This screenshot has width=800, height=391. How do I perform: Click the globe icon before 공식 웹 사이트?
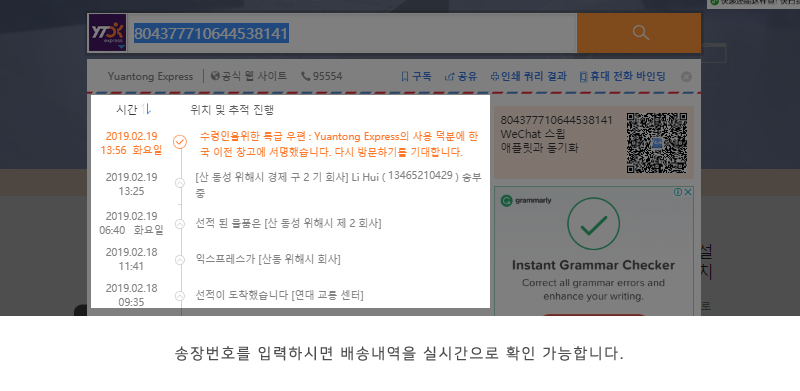215,76
